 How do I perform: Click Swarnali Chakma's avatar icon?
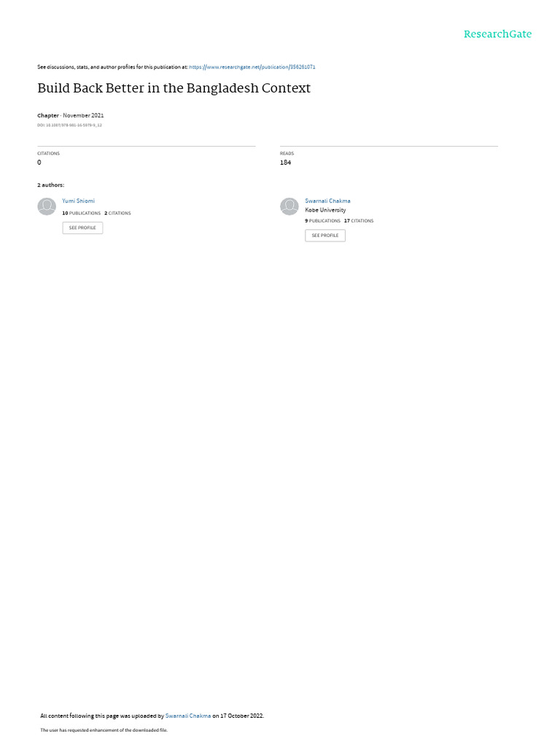[289, 206]
